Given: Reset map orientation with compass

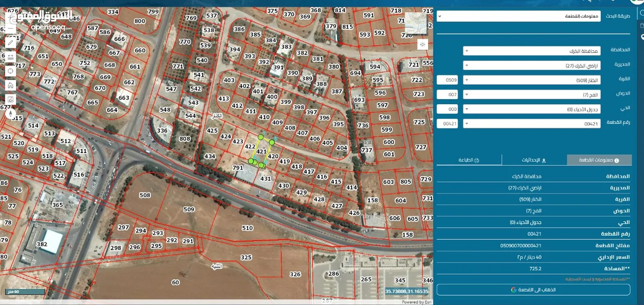Looking at the screenshot, I should click(x=11, y=114).
